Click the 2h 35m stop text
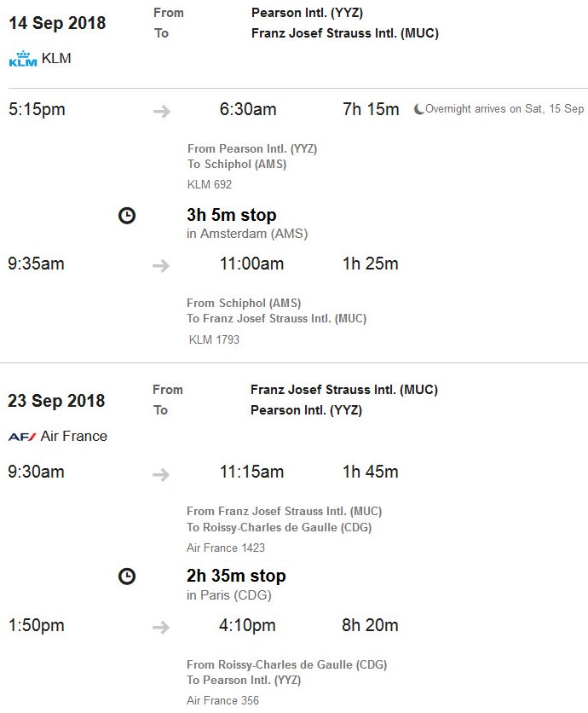This screenshot has width=588, height=713. pyautogui.click(x=236, y=576)
